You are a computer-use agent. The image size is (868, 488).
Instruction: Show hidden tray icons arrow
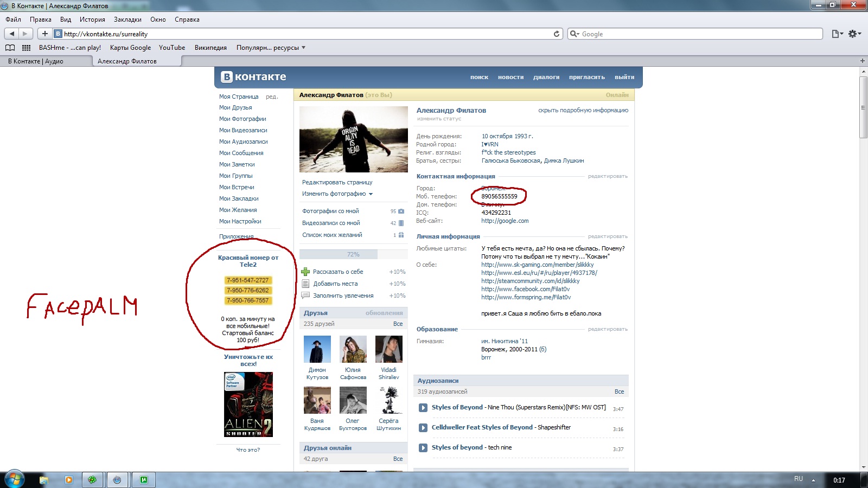(814, 480)
